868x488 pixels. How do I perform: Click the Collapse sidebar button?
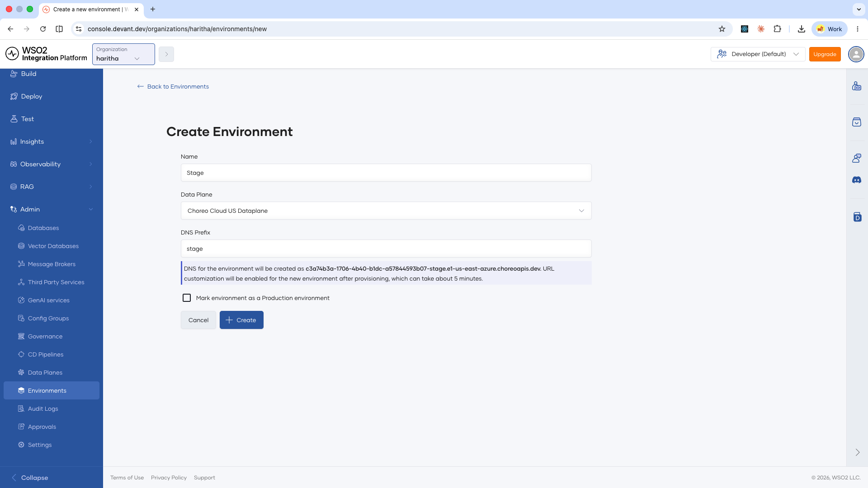(30, 478)
